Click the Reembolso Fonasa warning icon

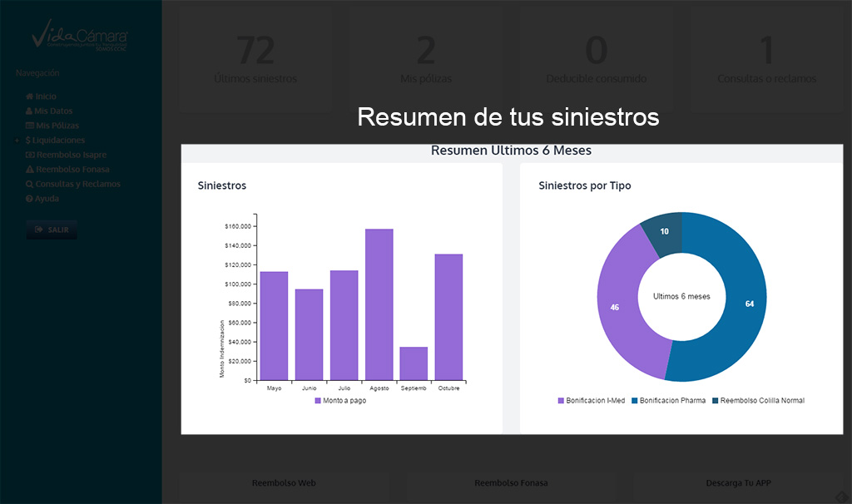click(30, 170)
